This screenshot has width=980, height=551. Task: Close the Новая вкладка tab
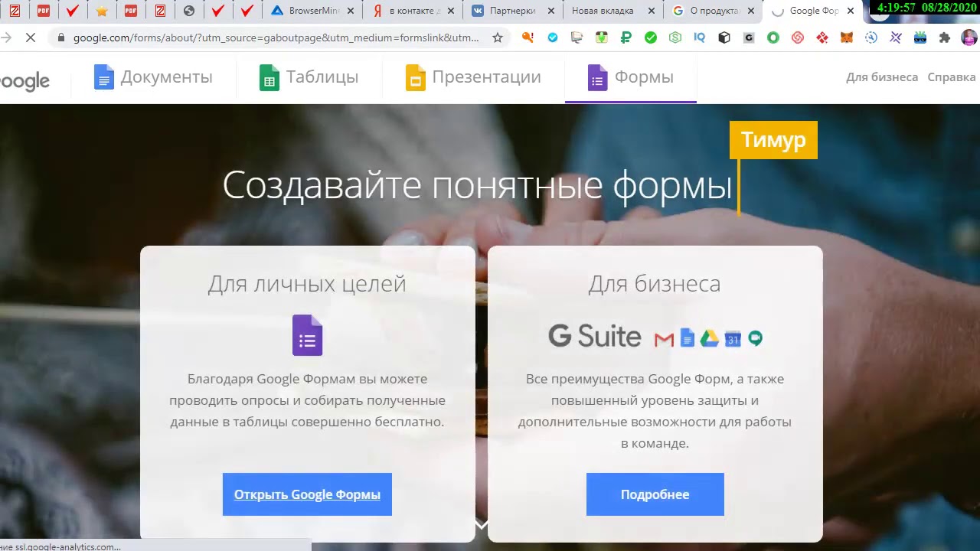(x=652, y=11)
